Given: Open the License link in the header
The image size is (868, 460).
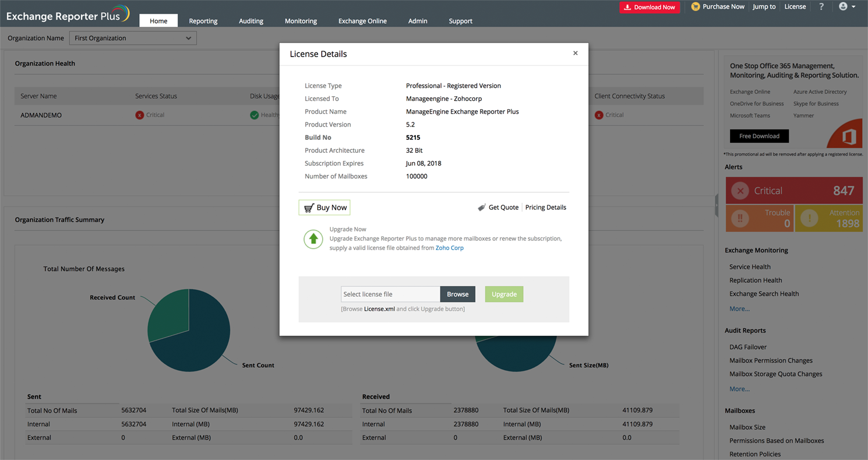Looking at the screenshot, I should 795,6.
